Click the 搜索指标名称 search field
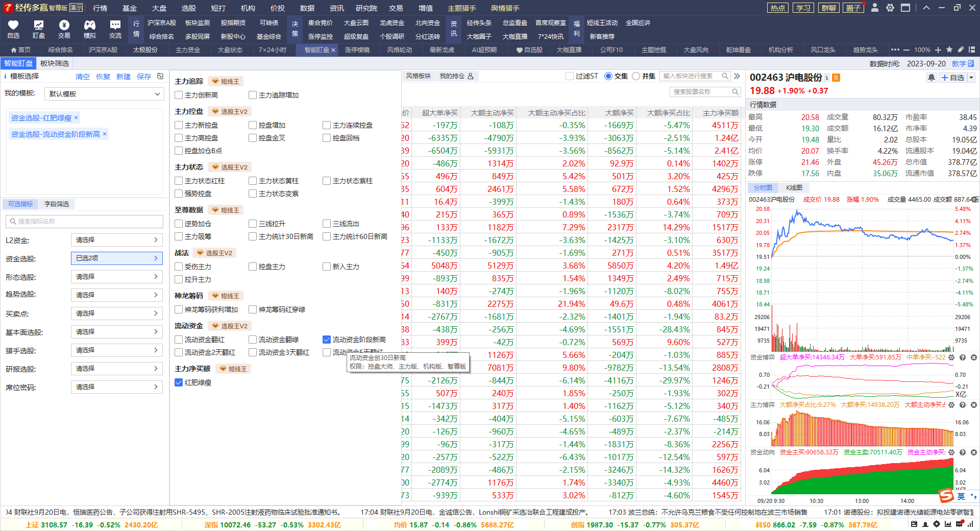This screenshot has height=531, width=980. pos(85,222)
